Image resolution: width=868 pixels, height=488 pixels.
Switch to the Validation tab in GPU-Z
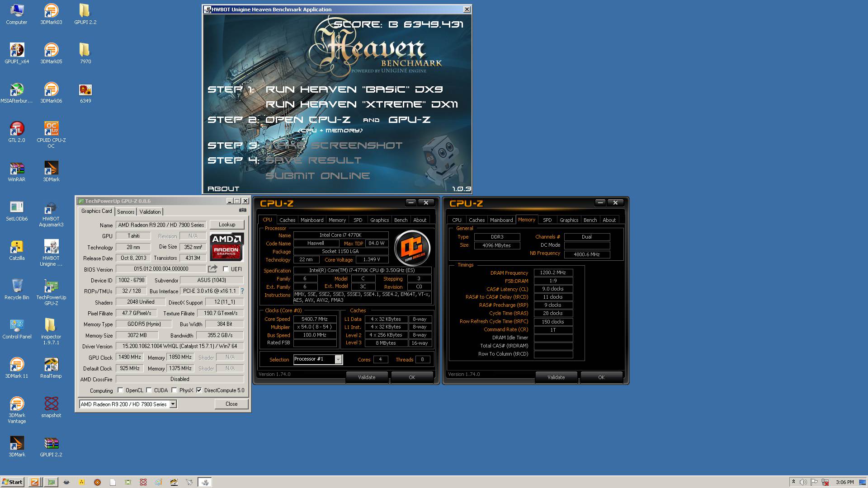pyautogui.click(x=150, y=212)
